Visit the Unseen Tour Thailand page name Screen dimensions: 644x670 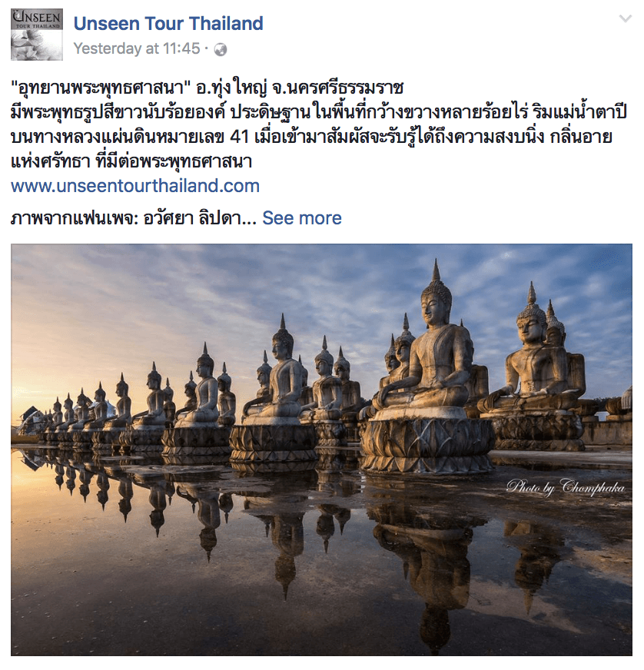[168, 24]
